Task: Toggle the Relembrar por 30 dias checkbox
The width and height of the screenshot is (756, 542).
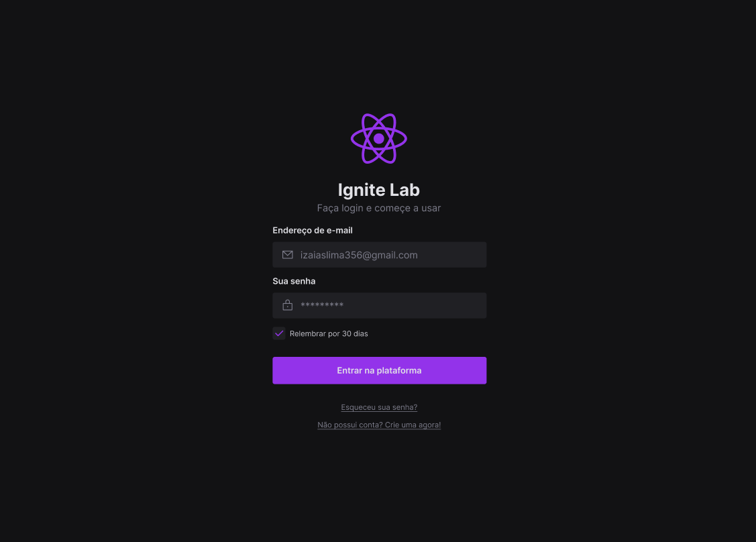Action: pos(279,333)
